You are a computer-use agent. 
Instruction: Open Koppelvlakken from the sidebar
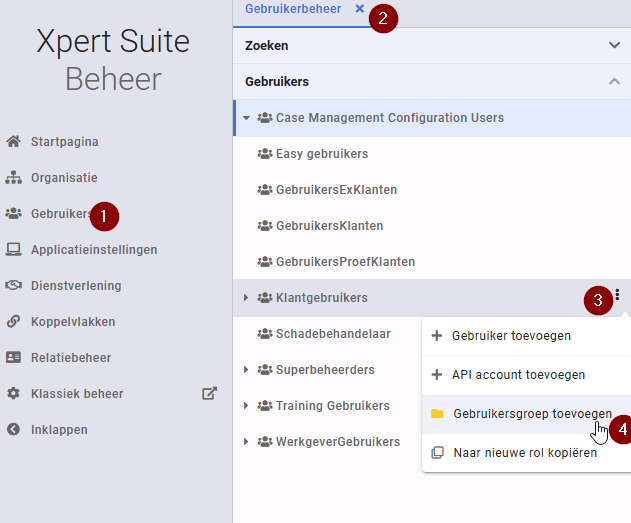73,321
